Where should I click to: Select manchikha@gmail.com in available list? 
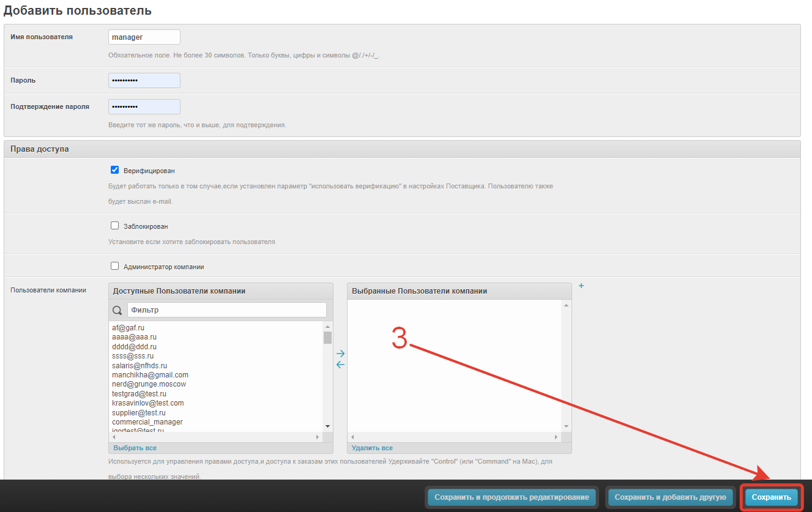coord(150,375)
